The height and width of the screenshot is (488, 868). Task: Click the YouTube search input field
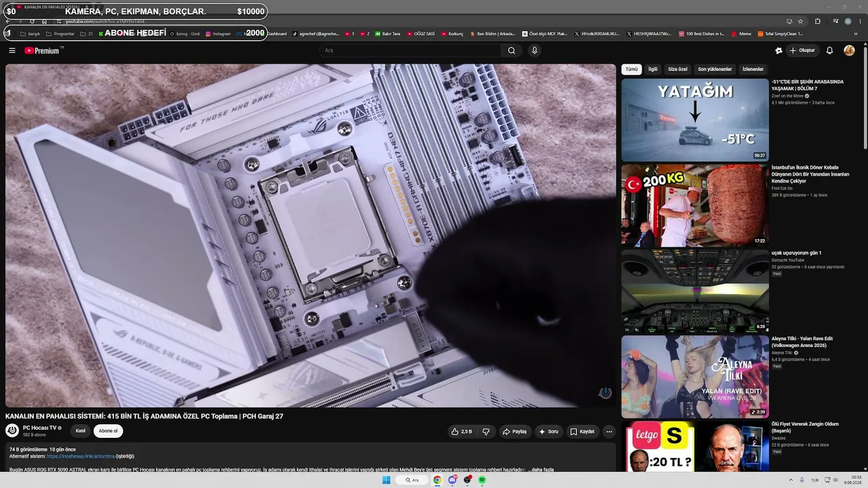(410, 50)
